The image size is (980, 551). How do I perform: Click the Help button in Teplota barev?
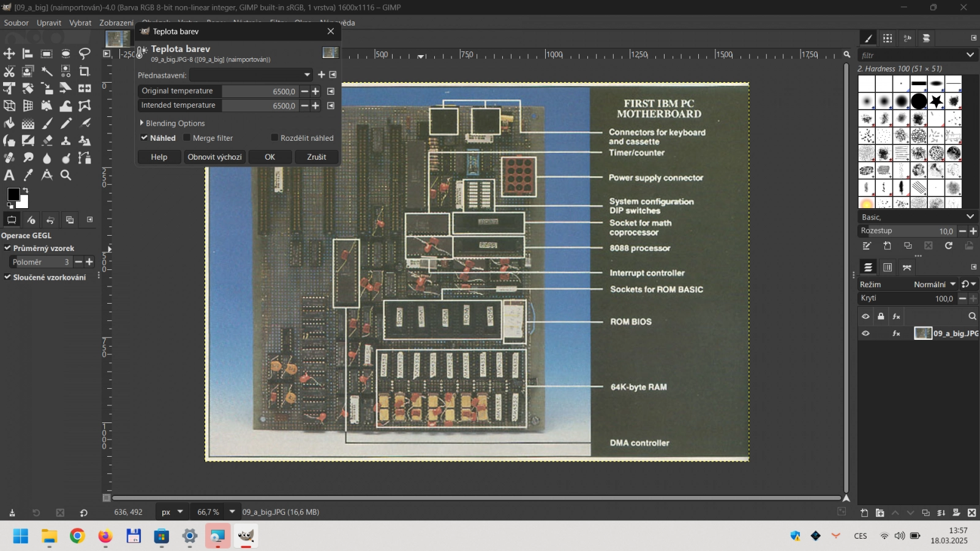tap(159, 157)
